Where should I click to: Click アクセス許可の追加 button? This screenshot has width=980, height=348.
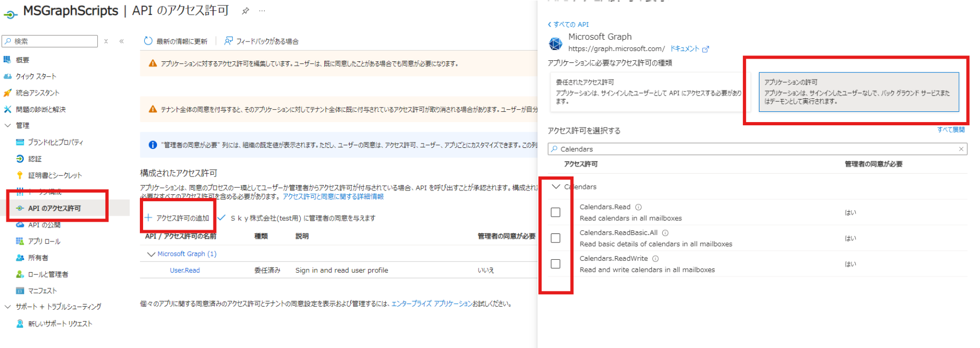point(177,218)
